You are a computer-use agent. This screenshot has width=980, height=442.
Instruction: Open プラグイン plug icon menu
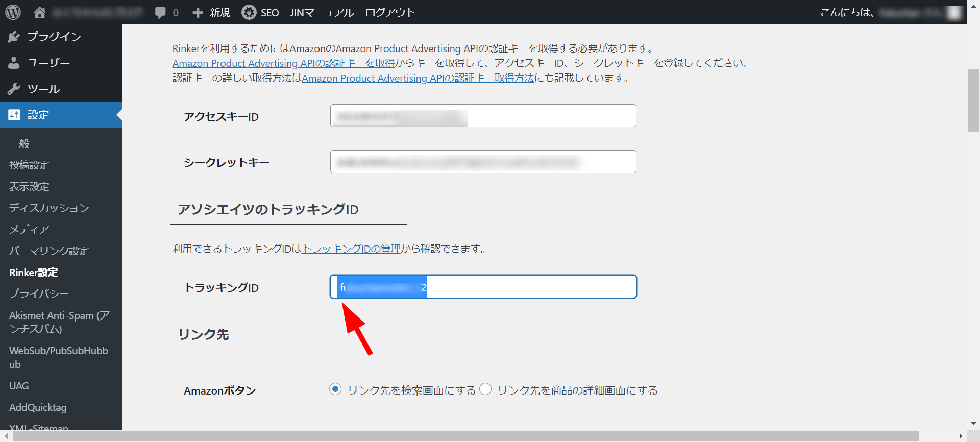(14, 37)
